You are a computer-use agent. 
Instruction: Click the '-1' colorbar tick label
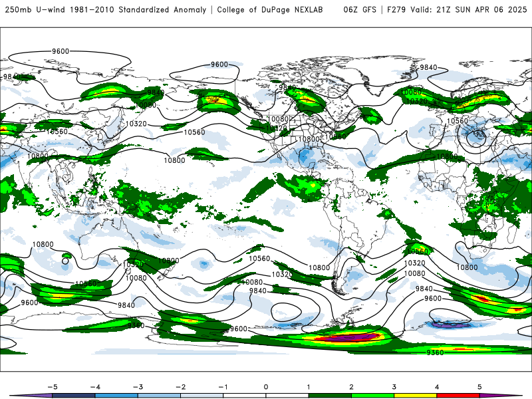click(223, 387)
